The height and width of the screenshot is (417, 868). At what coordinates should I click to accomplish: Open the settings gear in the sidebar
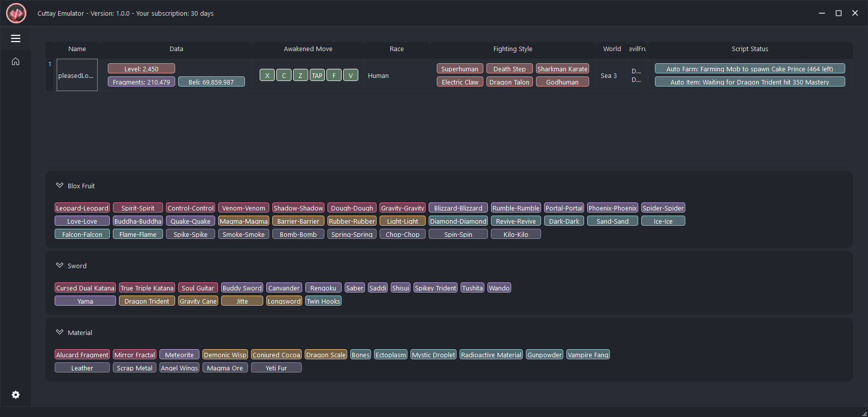tap(16, 395)
